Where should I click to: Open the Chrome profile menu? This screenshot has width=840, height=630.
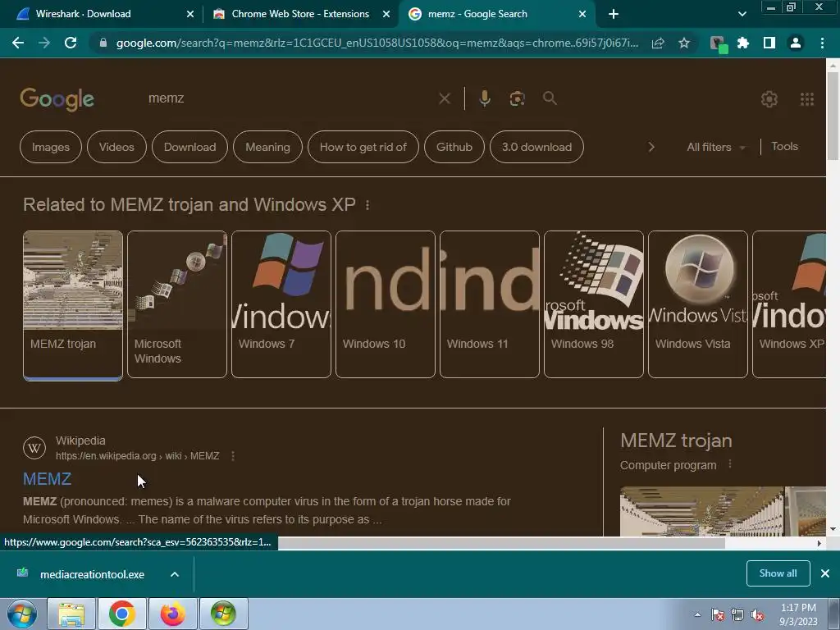pyautogui.click(x=796, y=43)
